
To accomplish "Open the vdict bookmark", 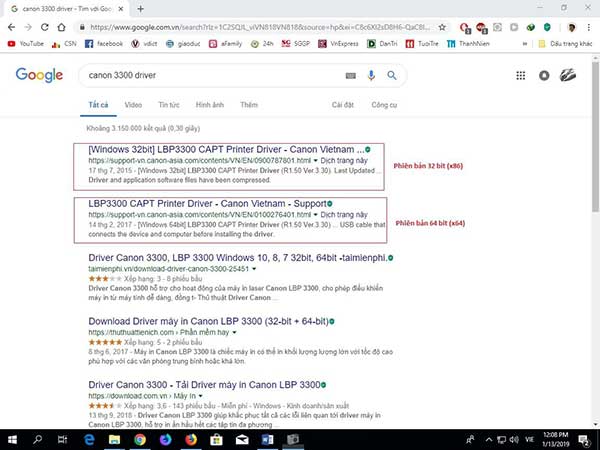I will 144,44.
